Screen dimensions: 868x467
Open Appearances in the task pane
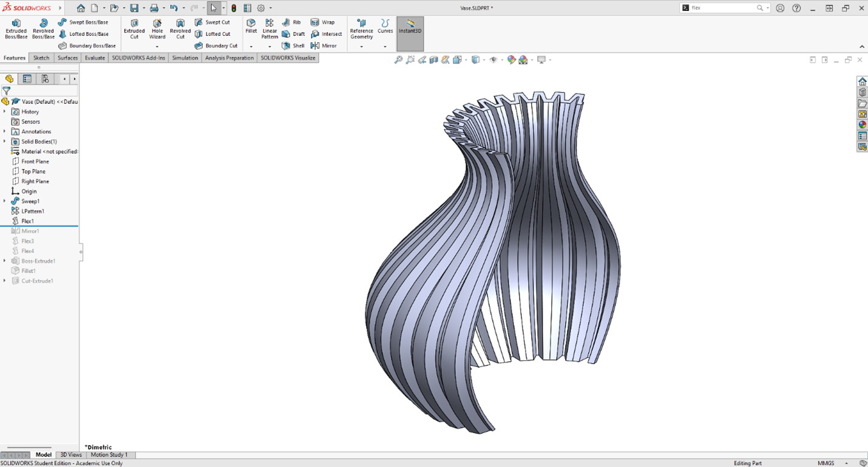pyautogui.click(x=862, y=125)
